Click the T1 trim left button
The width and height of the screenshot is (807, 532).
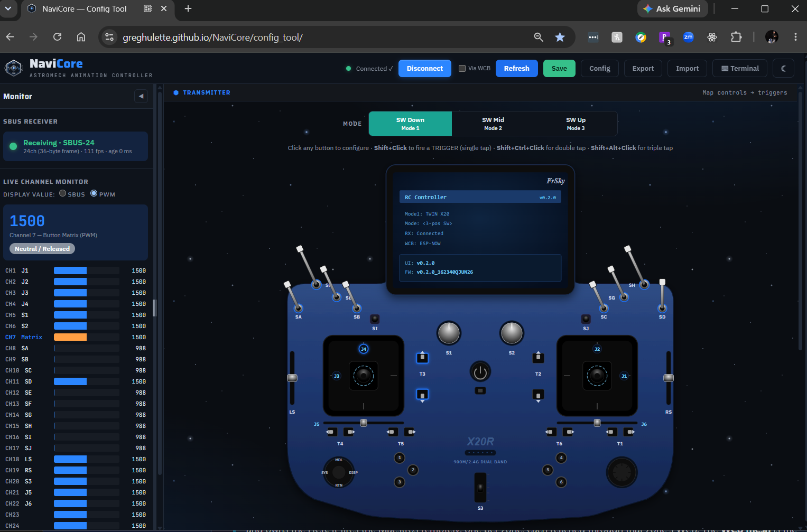(x=611, y=432)
